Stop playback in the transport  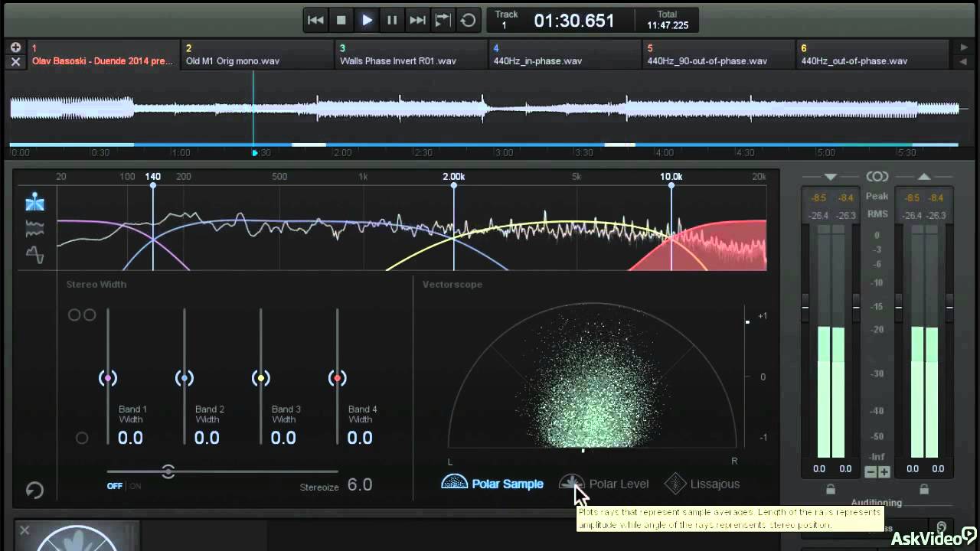pos(341,21)
